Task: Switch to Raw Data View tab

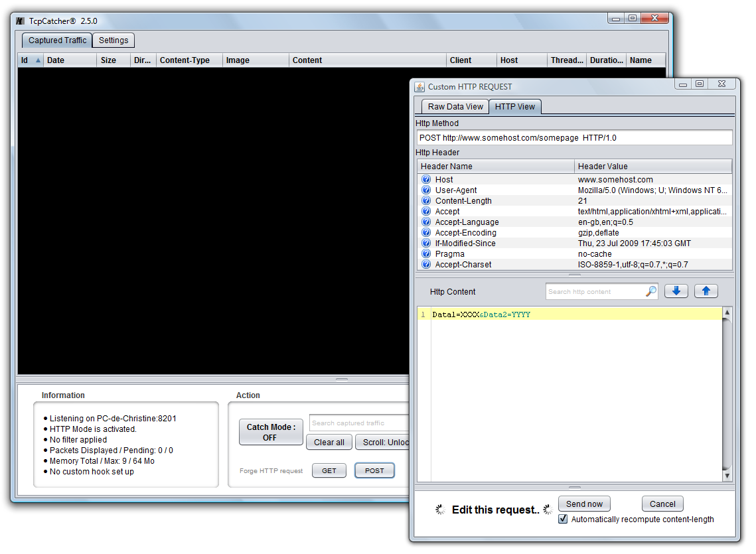Action: (455, 107)
